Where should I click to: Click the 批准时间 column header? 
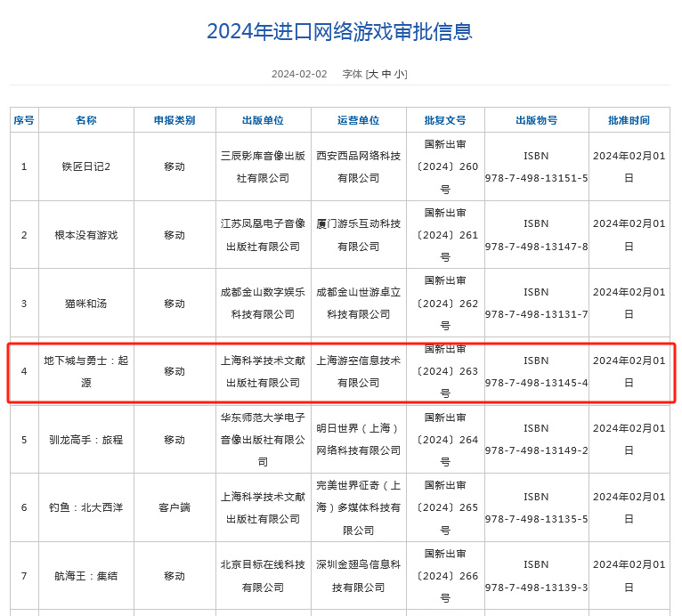629,120
